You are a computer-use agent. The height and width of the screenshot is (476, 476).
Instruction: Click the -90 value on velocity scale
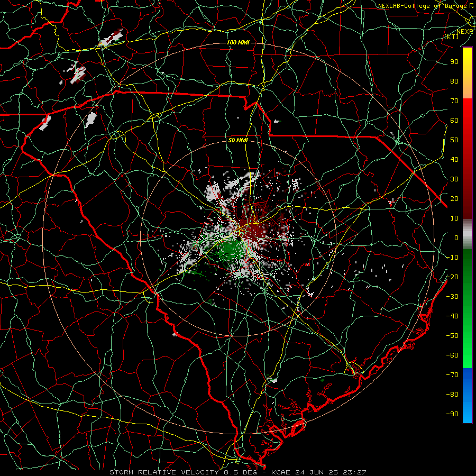pos(452,414)
